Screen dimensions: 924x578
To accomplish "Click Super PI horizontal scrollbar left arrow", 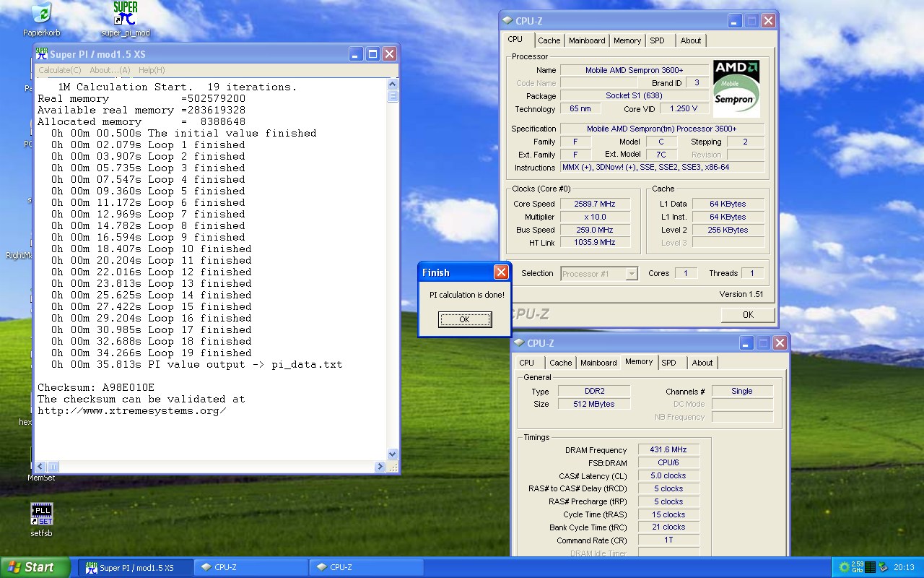I will click(x=40, y=467).
